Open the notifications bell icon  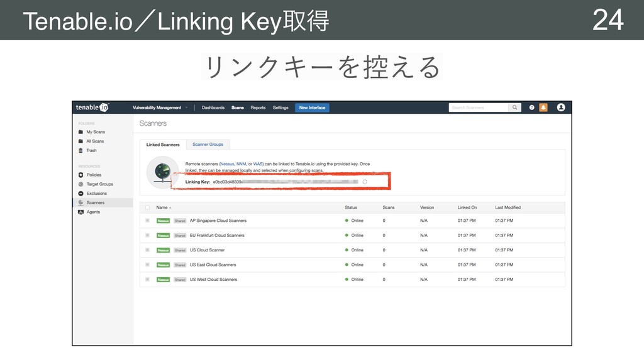[543, 107]
